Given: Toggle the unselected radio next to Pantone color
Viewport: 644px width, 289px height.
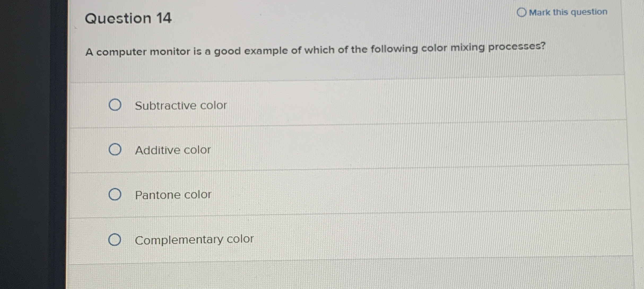Looking at the screenshot, I should tap(116, 195).
